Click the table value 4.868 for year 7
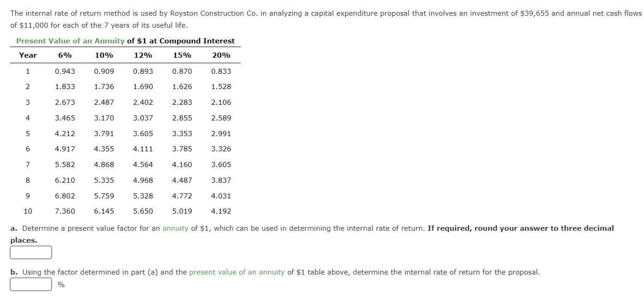This screenshot has height=305, width=644. point(104,164)
